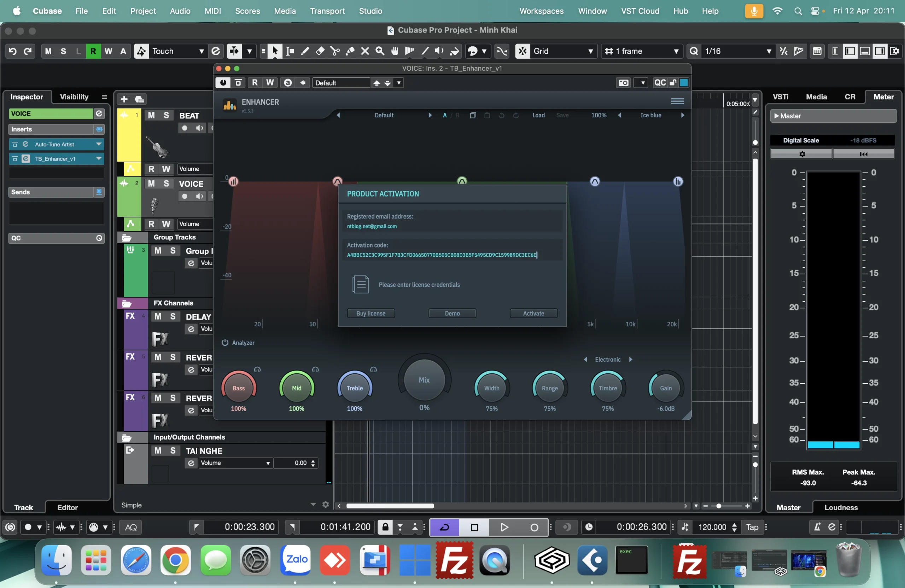Open FileZilla in the dock

(x=454, y=560)
